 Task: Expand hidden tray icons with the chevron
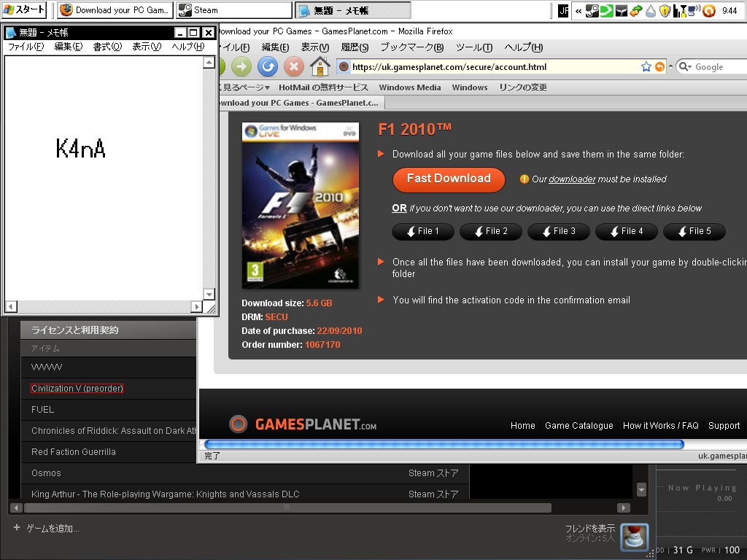tap(578, 10)
